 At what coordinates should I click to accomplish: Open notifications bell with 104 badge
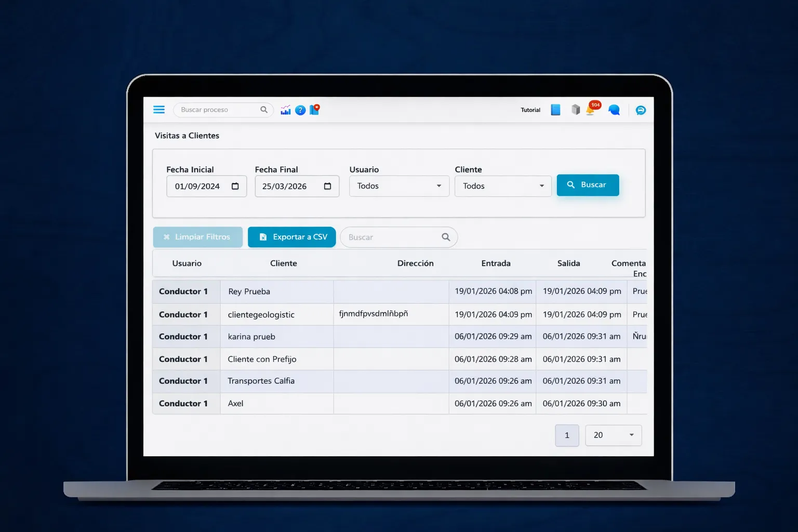pos(591,110)
